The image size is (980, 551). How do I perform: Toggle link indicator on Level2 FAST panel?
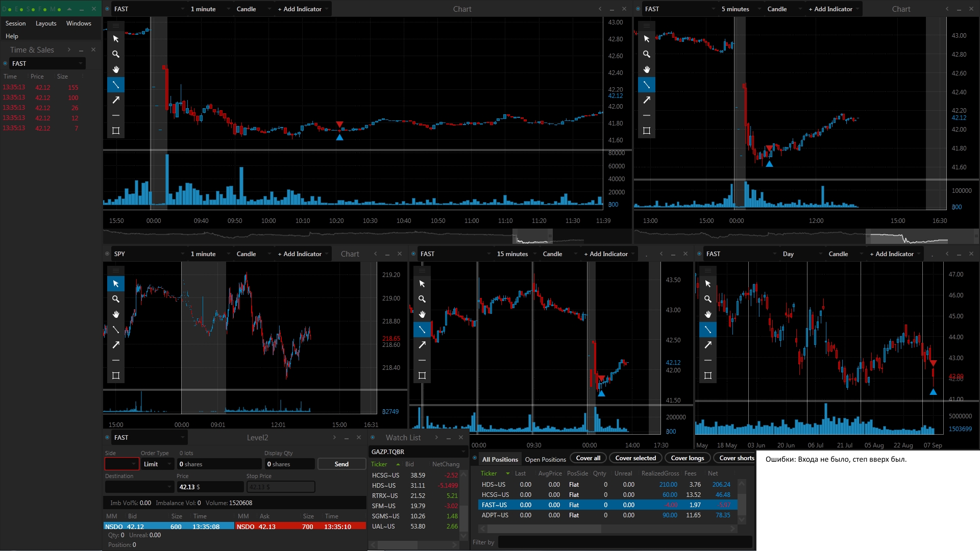click(107, 438)
